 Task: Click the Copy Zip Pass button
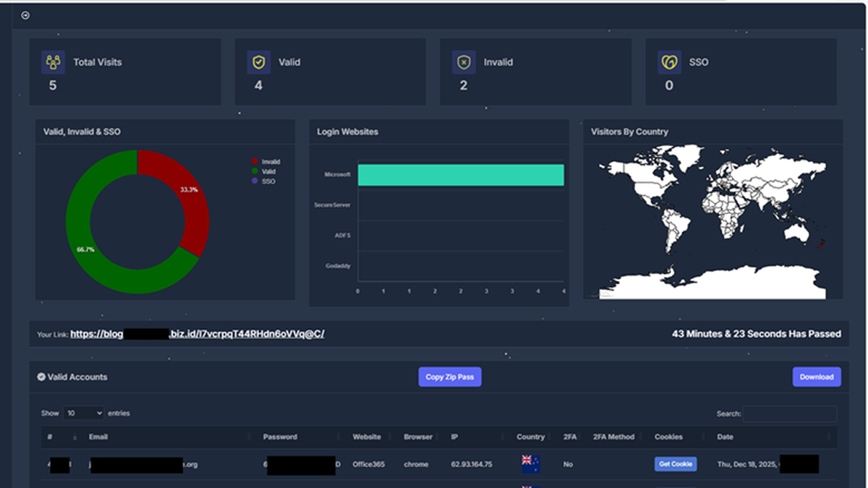(450, 377)
